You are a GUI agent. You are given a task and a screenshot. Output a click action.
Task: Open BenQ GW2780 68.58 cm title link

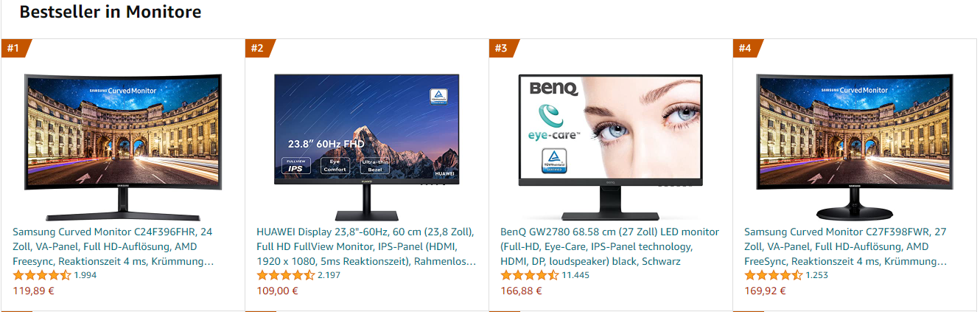(x=609, y=246)
